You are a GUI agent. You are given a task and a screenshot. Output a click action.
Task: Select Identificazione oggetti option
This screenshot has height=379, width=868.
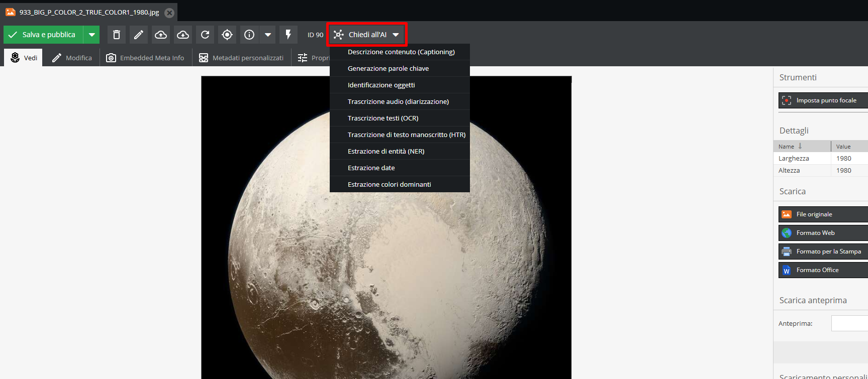pyautogui.click(x=400, y=85)
